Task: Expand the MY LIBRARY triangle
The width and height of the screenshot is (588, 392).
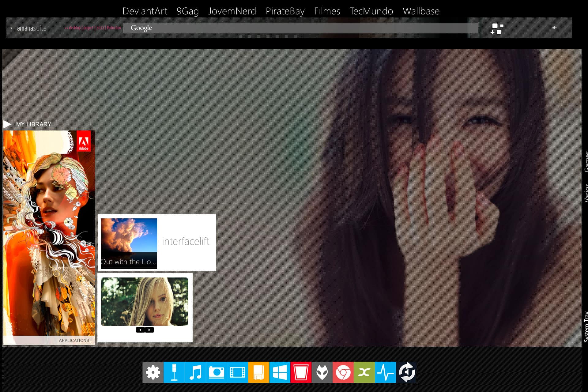Action: 7,124
